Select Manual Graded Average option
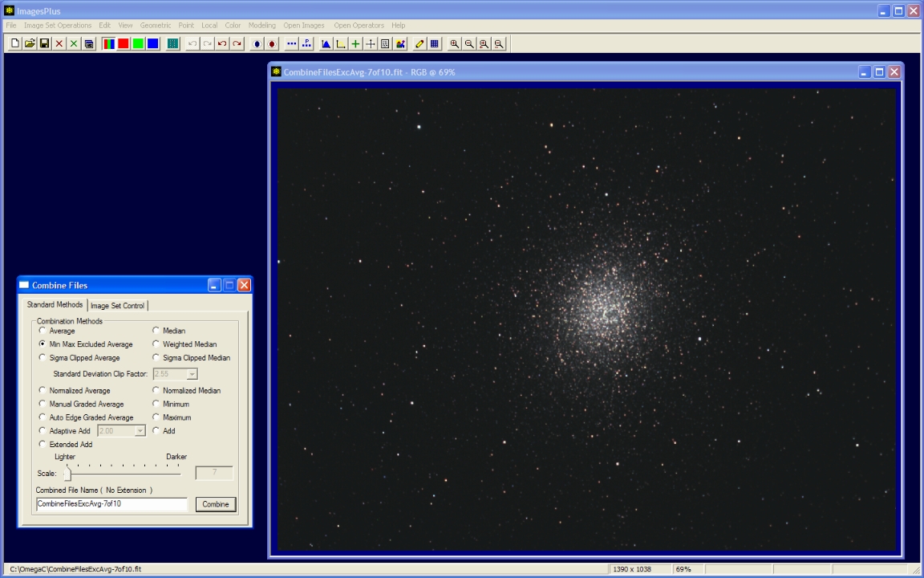The height and width of the screenshot is (578, 924). [x=42, y=404]
